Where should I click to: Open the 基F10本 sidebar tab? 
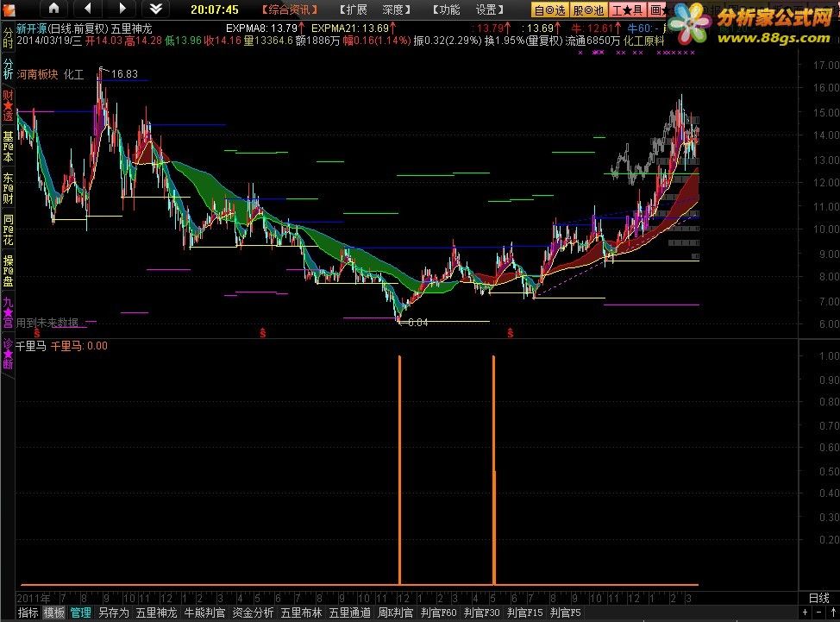tap(8, 147)
